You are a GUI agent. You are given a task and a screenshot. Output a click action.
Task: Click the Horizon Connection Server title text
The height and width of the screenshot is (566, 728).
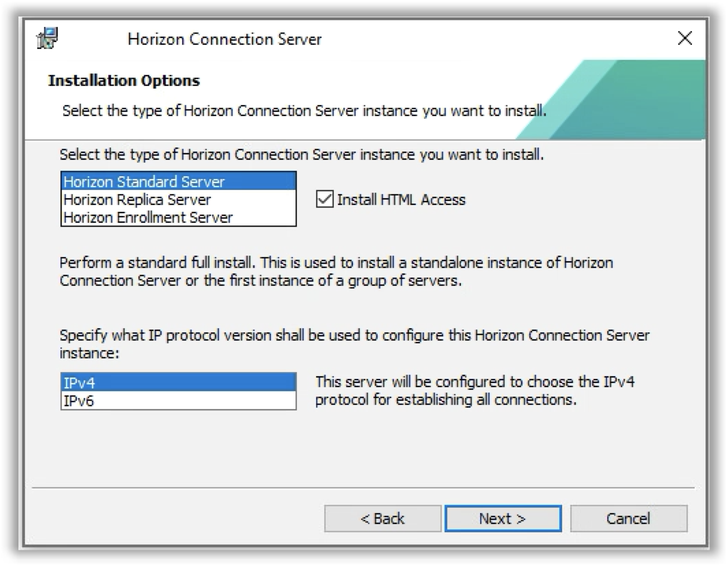(224, 39)
